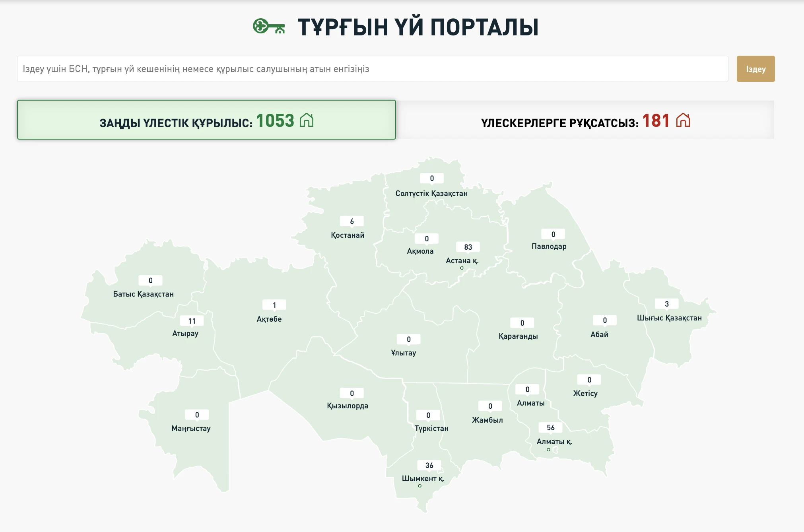
Task: Click the Шығыс Қазақстан region label
Action: (x=669, y=318)
